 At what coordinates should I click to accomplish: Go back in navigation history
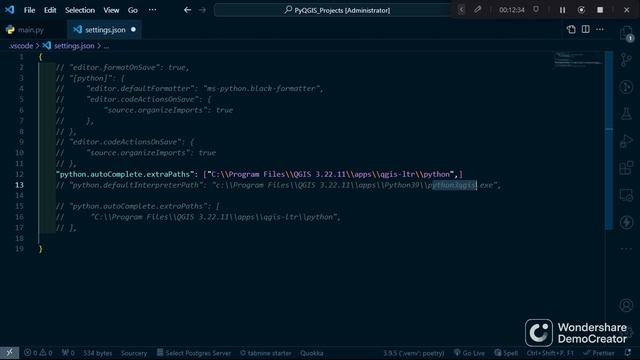tap(187, 10)
